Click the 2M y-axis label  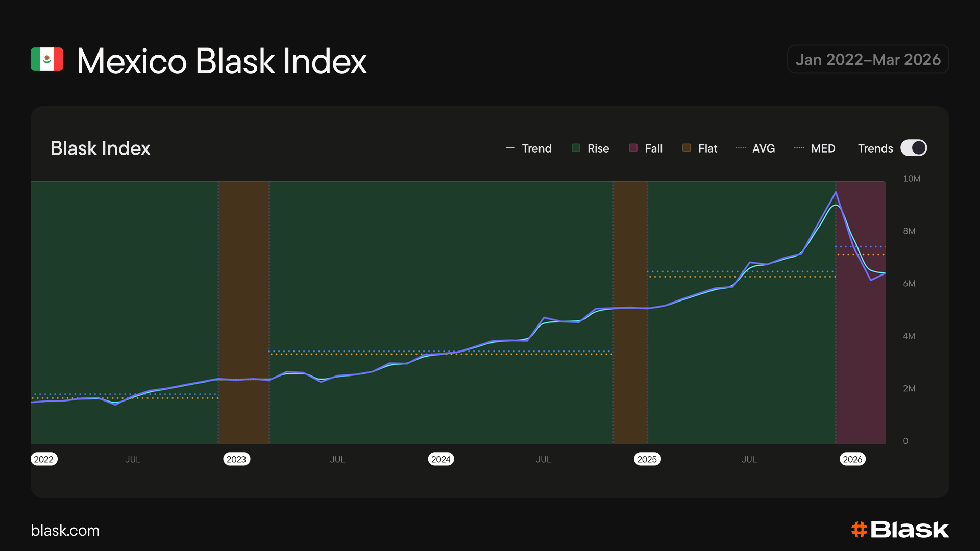point(909,389)
